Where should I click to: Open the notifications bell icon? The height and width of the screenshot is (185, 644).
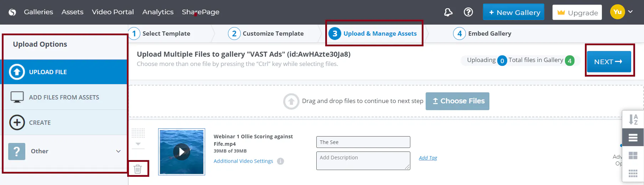[448, 12]
